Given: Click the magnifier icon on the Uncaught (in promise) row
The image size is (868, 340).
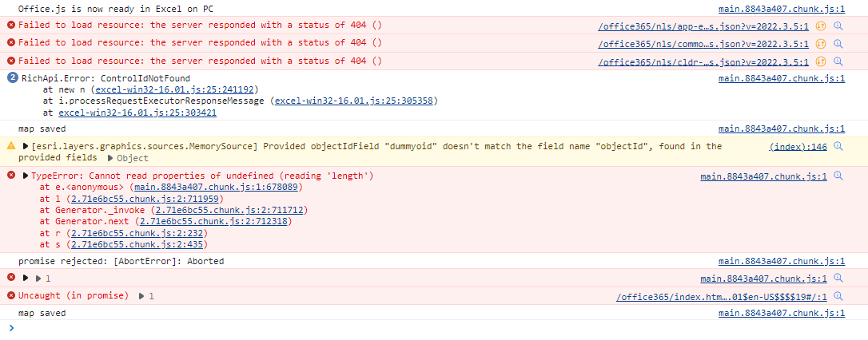Looking at the screenshot, I should tap(838, 297).
